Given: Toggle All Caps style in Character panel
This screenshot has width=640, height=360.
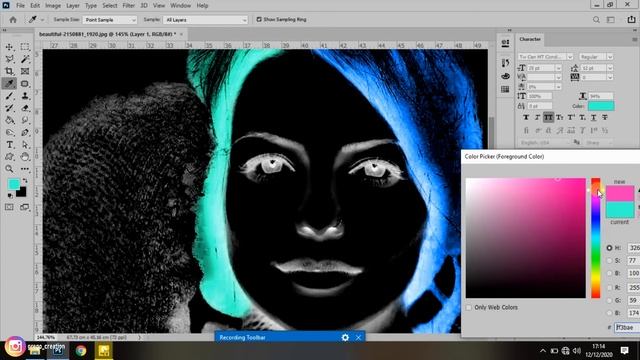Looking at the screenshot, I should point(549,118).
